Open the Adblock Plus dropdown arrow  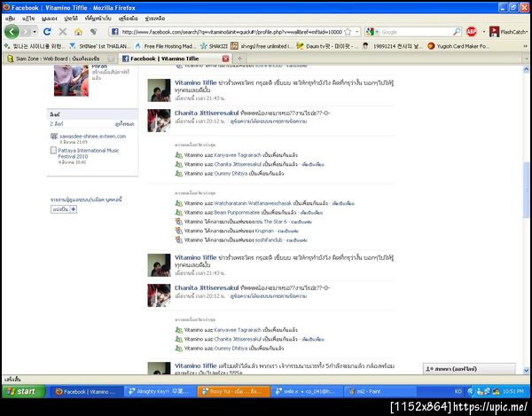coord(484,32)
